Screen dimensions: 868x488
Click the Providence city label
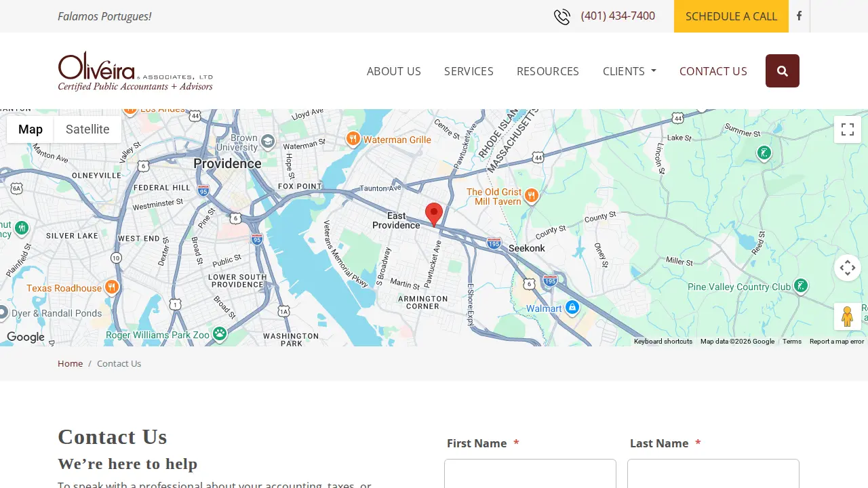pyautogui.click(x=227, y=163)
